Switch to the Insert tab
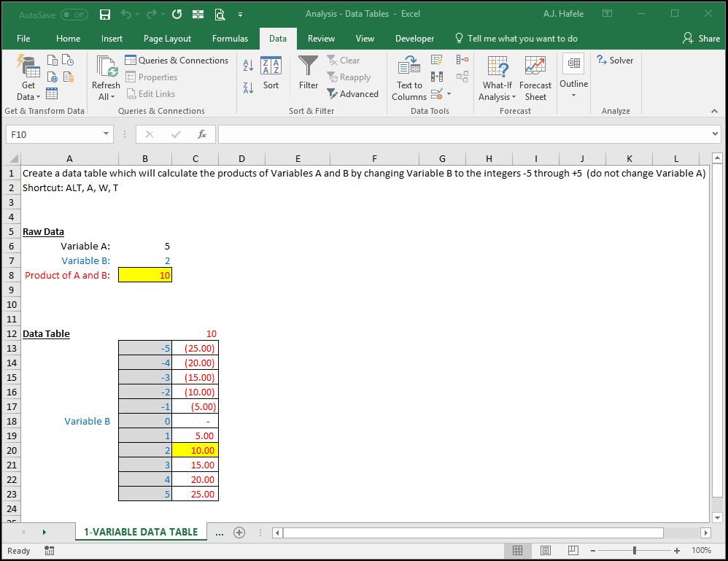728x561 pixels. 112,39
